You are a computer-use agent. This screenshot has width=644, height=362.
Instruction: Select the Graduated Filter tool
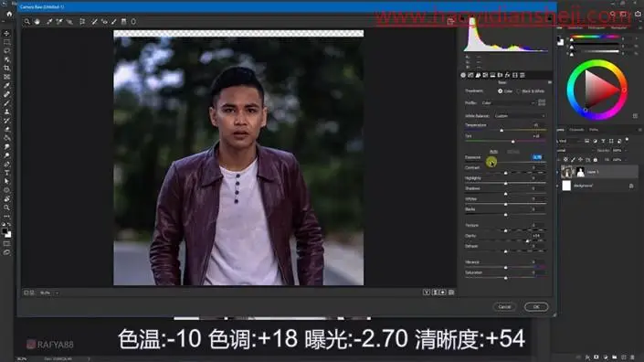[x=123, y=22]
